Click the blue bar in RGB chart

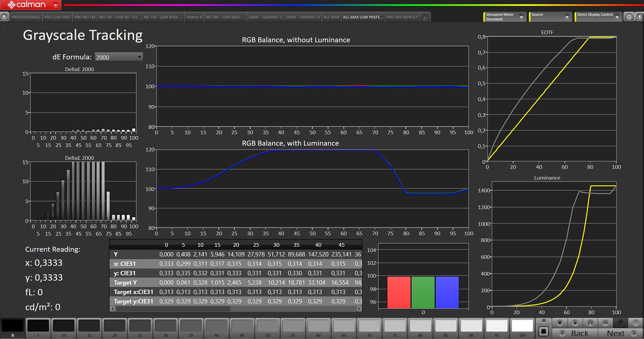click(x=447, y=292)
